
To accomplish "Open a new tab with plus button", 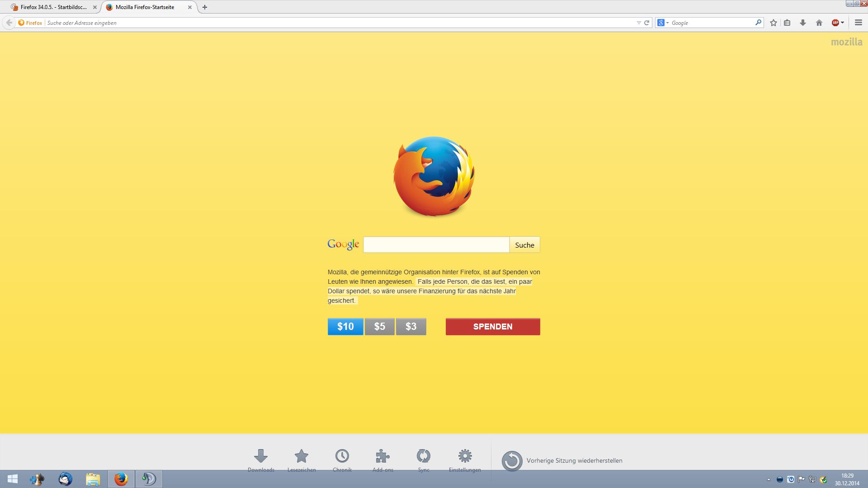I will coord(205,7).
